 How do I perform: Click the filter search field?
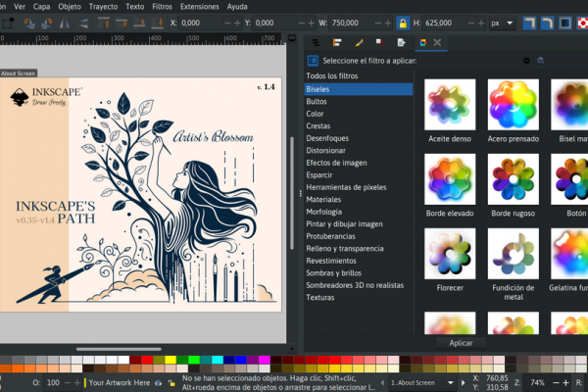(x=562, y=61)
